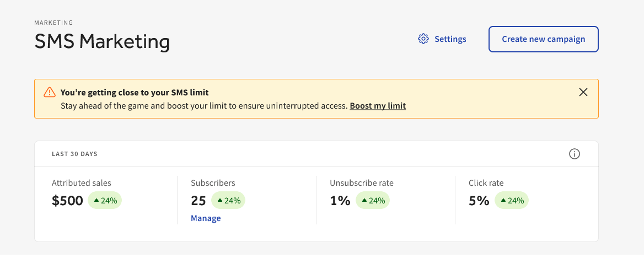The image size is (644, 258).
Task: Click the SMS Marketing page title
Action: (102, 42)
